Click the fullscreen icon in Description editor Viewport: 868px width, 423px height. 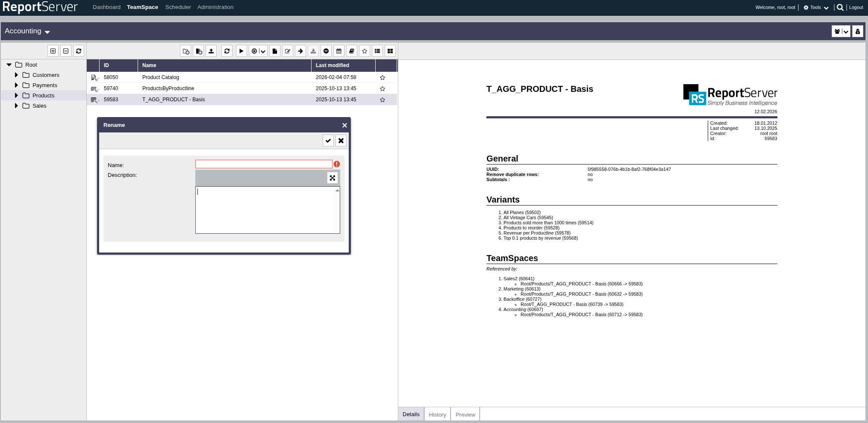tap(332, 178)
